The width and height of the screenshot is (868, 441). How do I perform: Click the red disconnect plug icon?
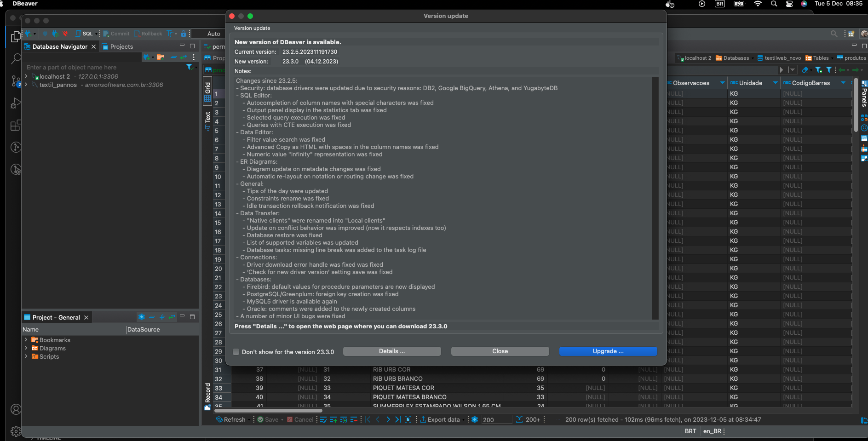(65, 34)
